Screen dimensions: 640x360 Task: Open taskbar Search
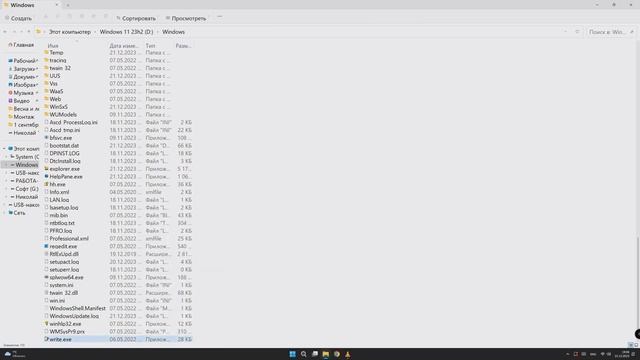pos(304,354)
